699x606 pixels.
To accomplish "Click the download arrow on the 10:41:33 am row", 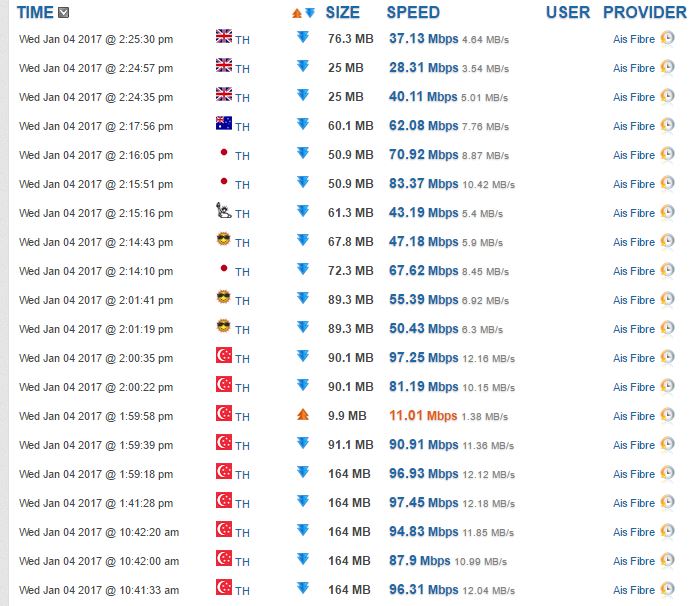I will pyautogui.click(x=303, y=589).
